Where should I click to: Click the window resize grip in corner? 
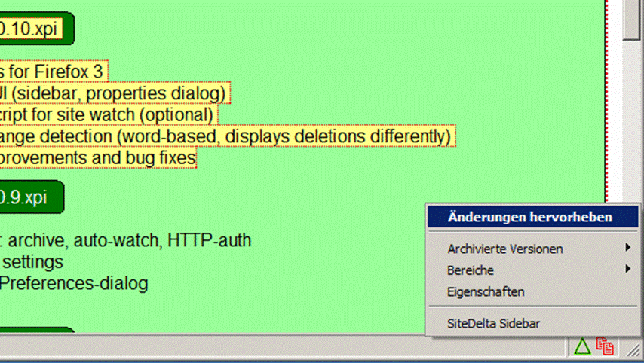click(635, 352)
